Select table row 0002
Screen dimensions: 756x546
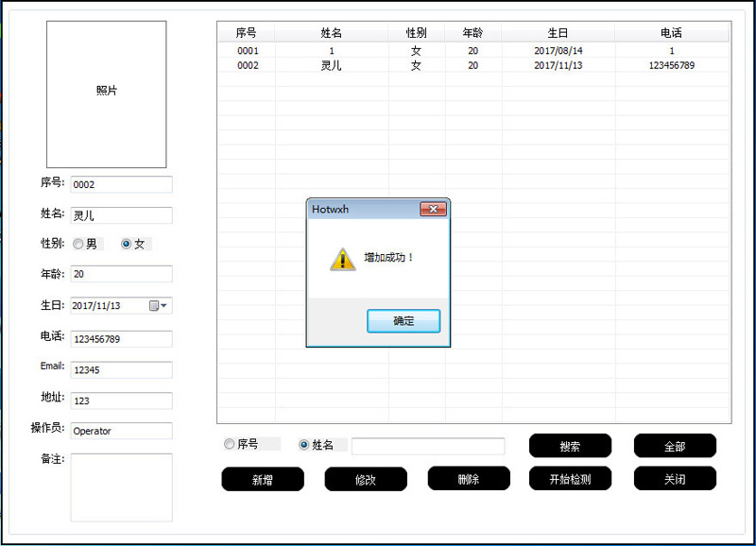point(473,65)
